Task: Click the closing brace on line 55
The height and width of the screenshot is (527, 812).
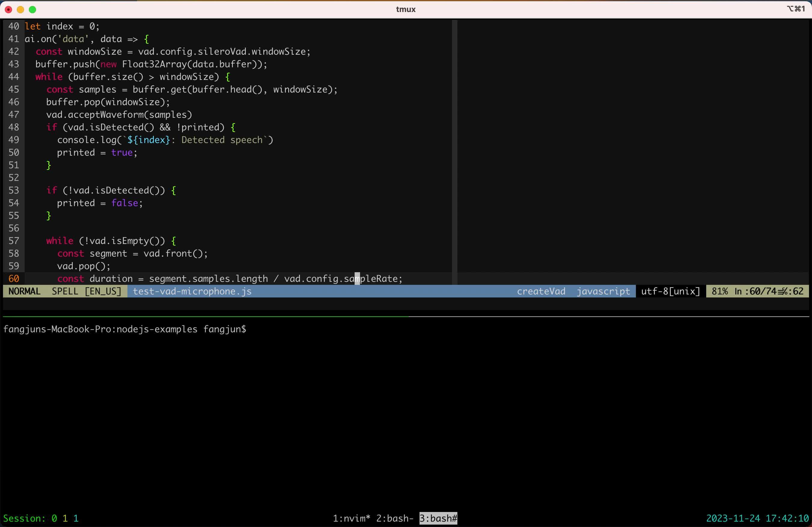Action: (x=49, y=215)
